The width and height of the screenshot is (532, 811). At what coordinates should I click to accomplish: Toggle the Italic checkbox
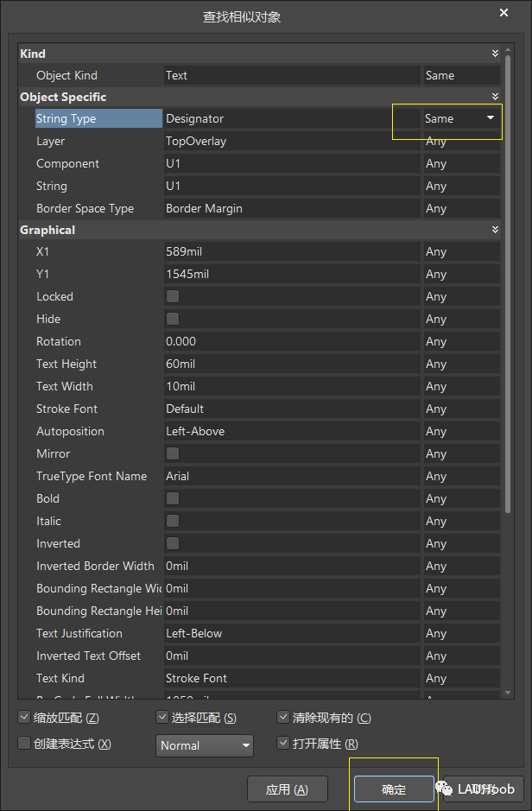(x=173, y=521)
